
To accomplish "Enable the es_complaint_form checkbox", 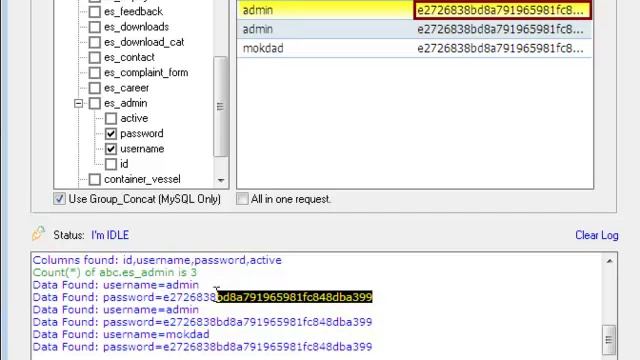I will pyautogui.click(x=95, y=73).
